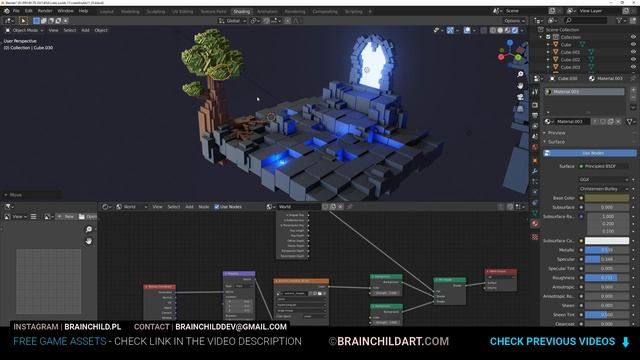This screenshot has width=640, height=360.
Task: Click the new material copy icon
Action: tap(611, 122)
